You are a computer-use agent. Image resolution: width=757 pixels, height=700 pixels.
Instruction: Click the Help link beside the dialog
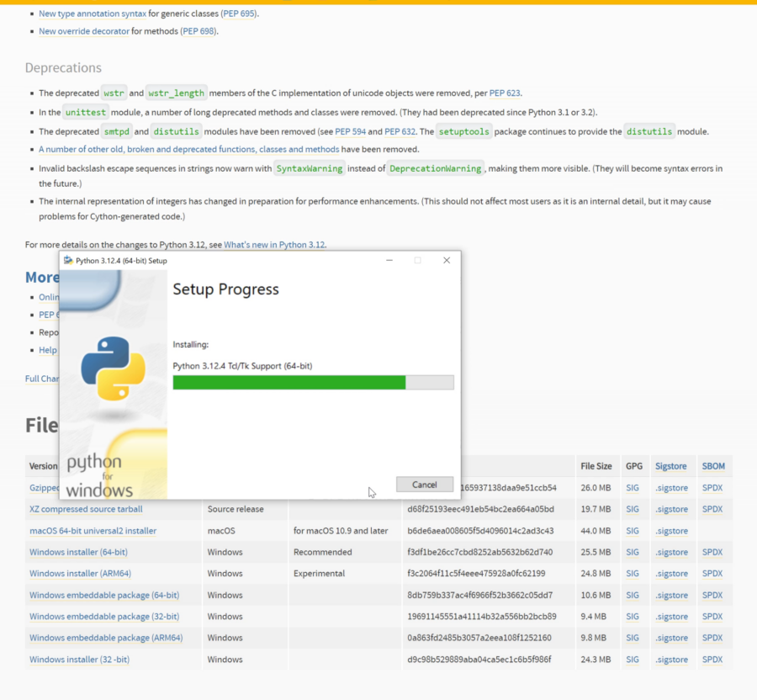pos(48,350)
